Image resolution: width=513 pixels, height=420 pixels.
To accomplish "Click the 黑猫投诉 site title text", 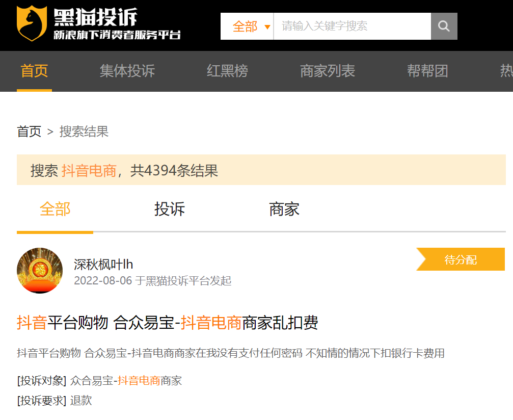I will 96,17.
